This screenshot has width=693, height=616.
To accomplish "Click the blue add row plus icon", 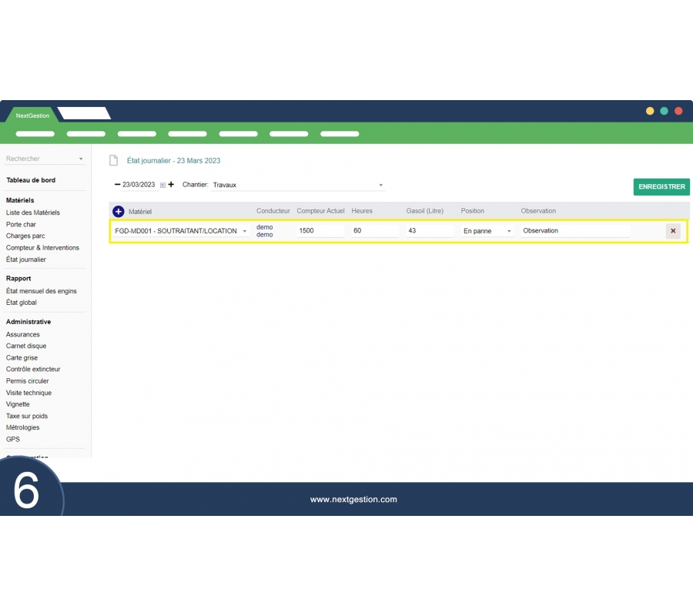I will [x=119, y=211].
